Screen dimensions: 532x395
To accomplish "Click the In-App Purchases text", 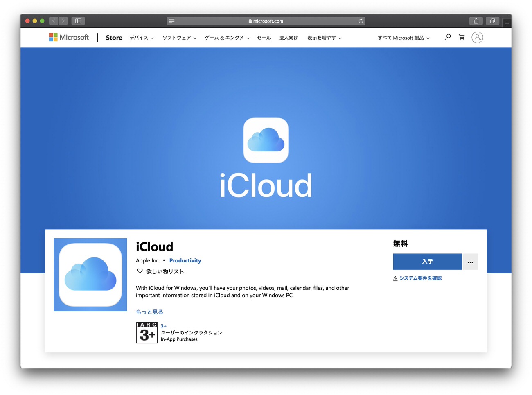I will coord(179,339).
